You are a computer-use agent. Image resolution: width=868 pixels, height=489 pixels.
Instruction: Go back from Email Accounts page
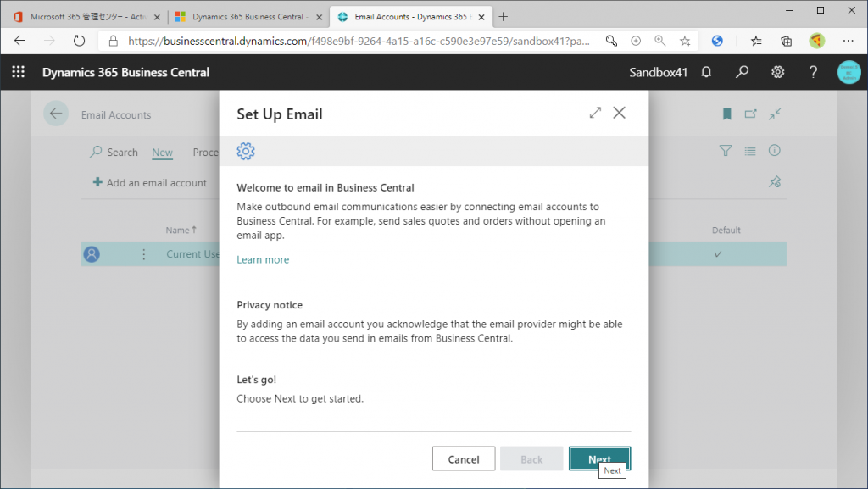point(56,114)
